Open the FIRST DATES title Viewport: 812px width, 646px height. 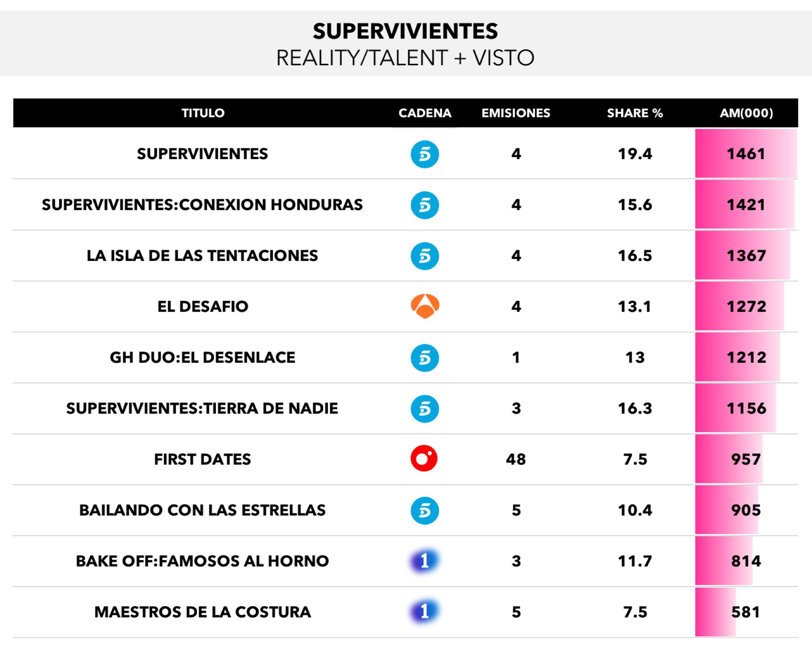click(203, 459)
